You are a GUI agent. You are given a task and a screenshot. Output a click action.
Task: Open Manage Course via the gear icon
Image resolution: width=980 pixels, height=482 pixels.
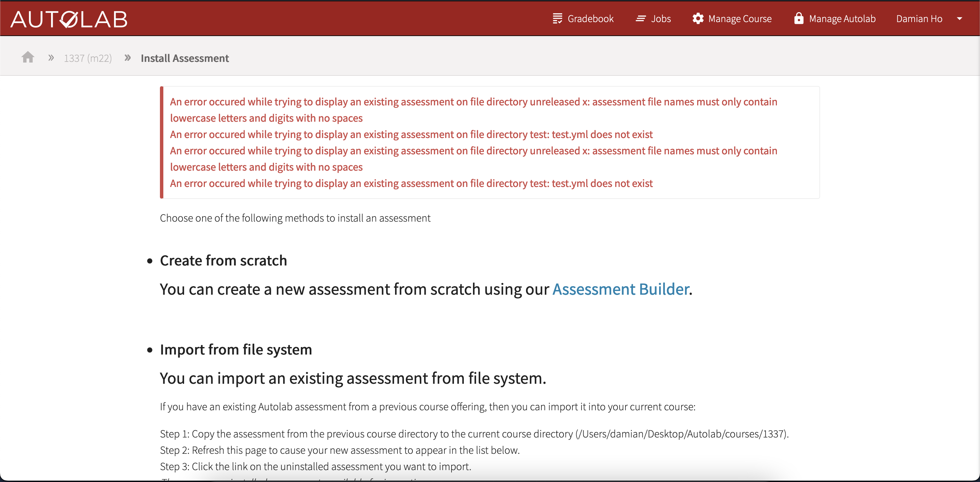tap(698, 18)
